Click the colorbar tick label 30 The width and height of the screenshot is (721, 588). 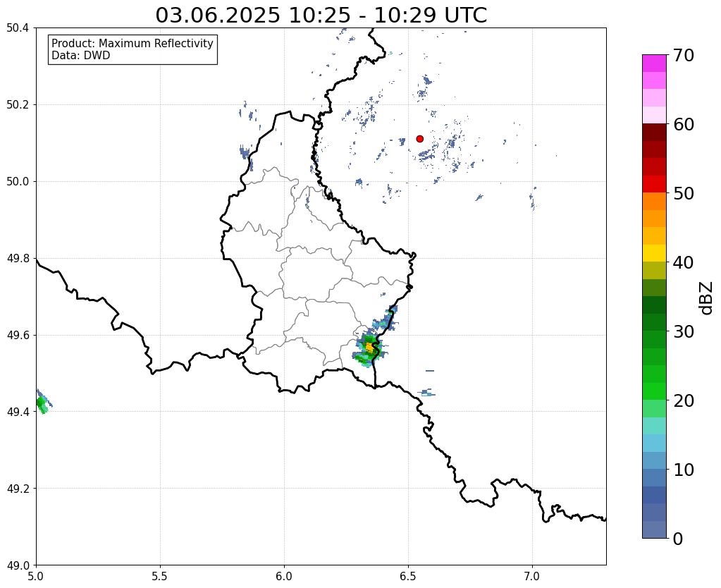tap(684, 331)
